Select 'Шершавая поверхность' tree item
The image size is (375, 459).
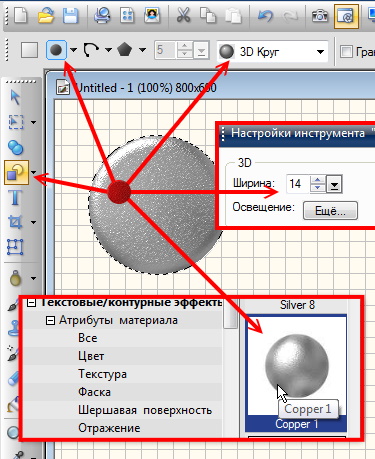pyautogui.click(x=145, y=410)
